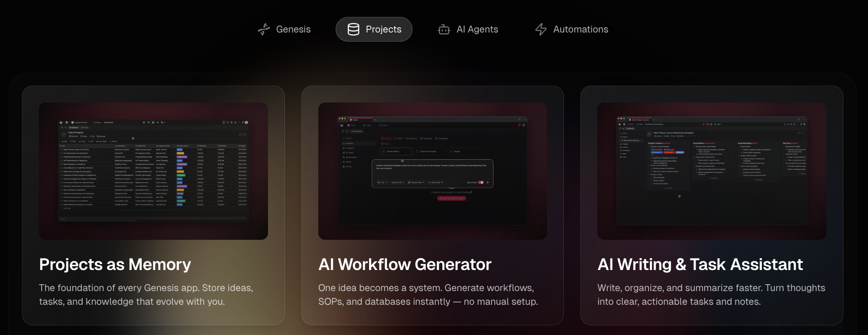Click the Projects database icon
868x335 pixels.
click(x=354, y=29)
